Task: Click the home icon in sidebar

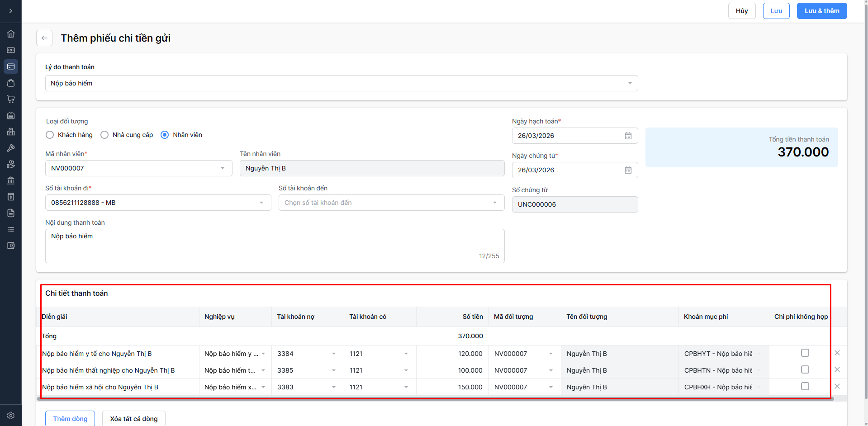Action: click(11, 34)
